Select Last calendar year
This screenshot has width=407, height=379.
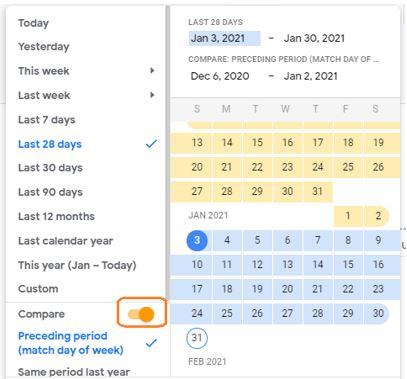coord(66,241)
